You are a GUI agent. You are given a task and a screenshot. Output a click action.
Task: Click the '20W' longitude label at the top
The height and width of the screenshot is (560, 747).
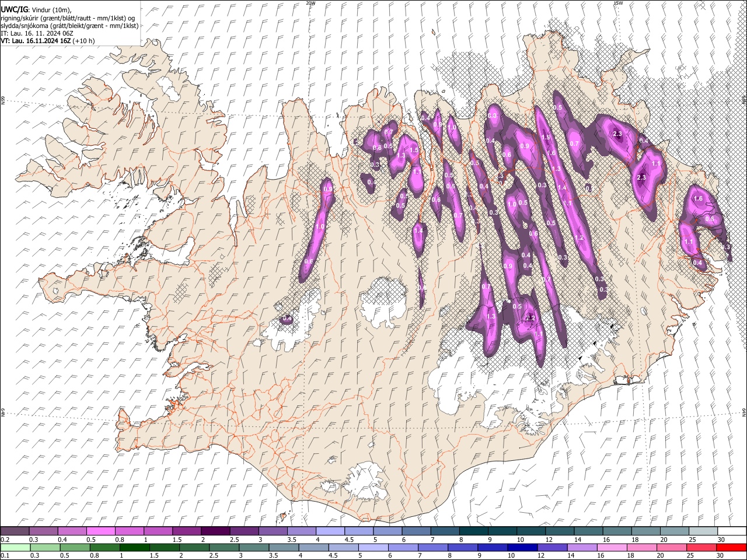(310, 3)
